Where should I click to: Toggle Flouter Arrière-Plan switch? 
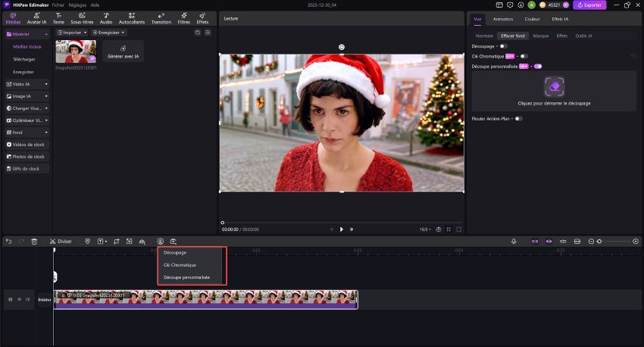(x=518, y=118)
